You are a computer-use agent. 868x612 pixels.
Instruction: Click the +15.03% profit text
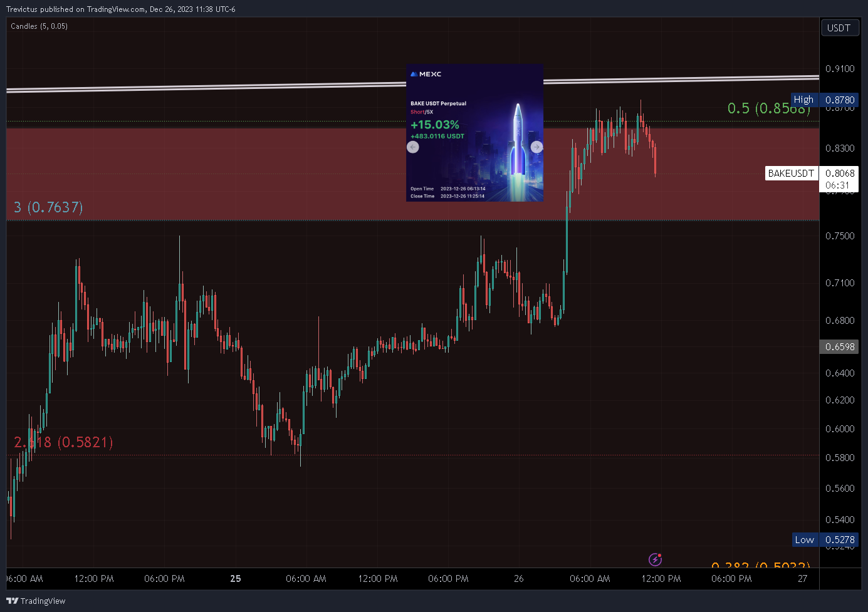point(435,125)
